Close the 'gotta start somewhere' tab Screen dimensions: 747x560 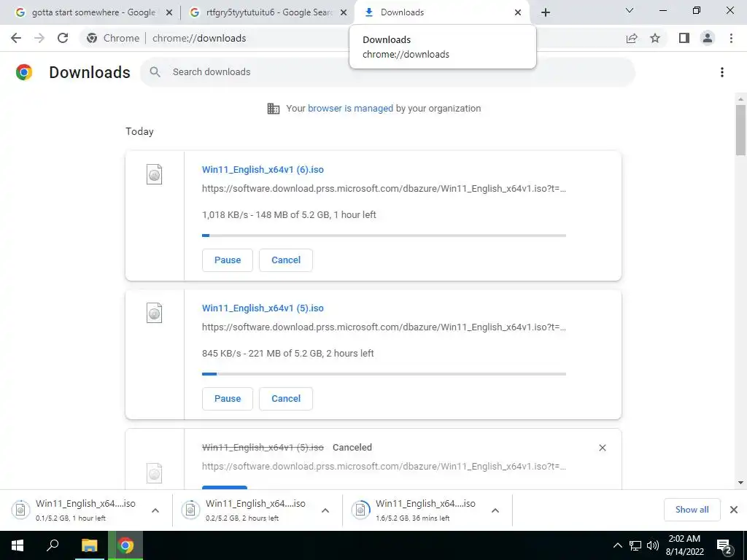(x=169, y=12)
